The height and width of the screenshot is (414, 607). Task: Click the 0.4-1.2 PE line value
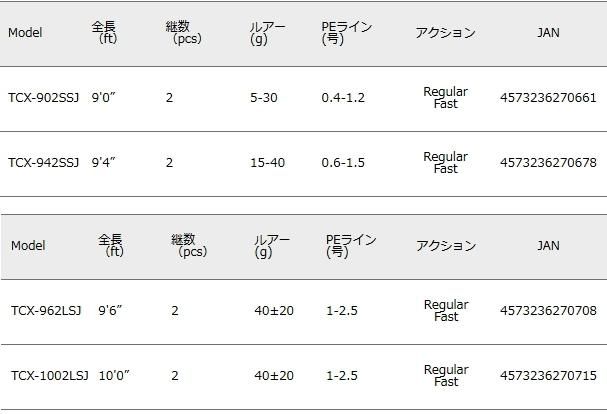tap(343, 98)
